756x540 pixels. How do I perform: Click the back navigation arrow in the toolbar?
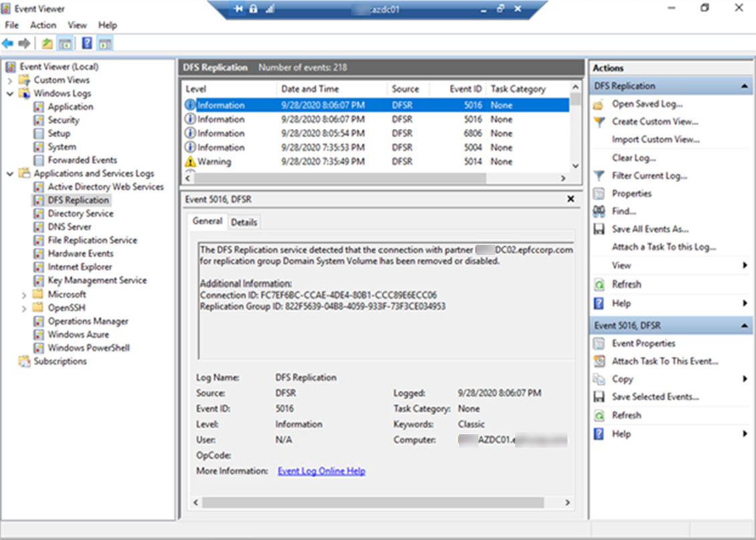coord(7,41)
